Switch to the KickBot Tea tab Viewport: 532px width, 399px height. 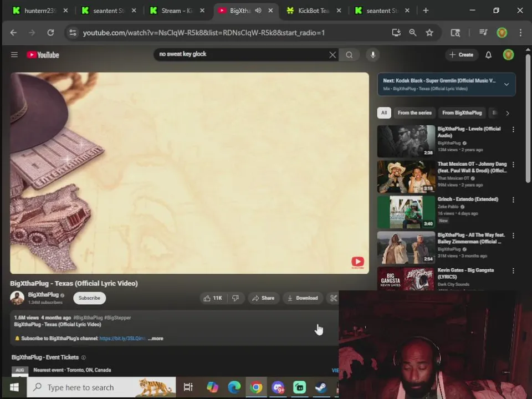coord(313,11)
